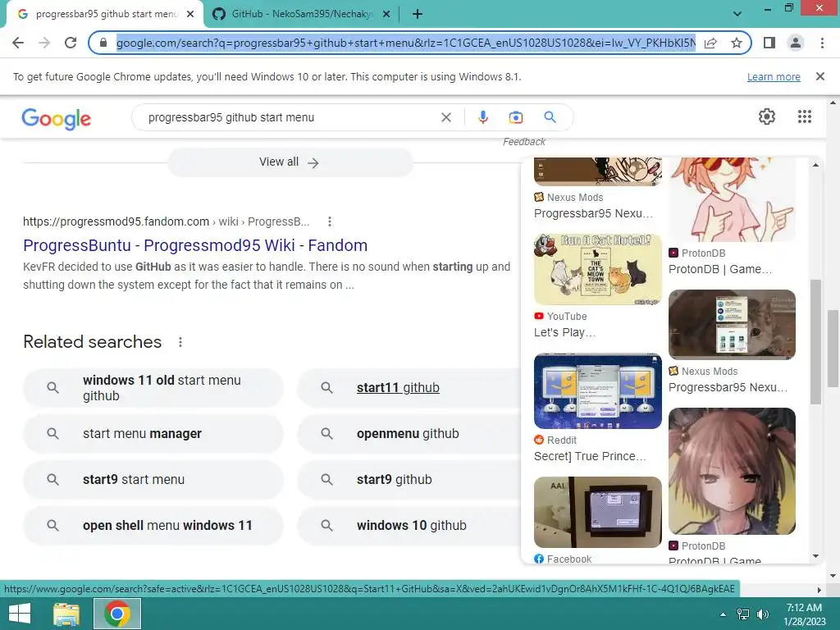Open the network tray icon
Screen dimensions: 840x630
[x=743, y=614]
